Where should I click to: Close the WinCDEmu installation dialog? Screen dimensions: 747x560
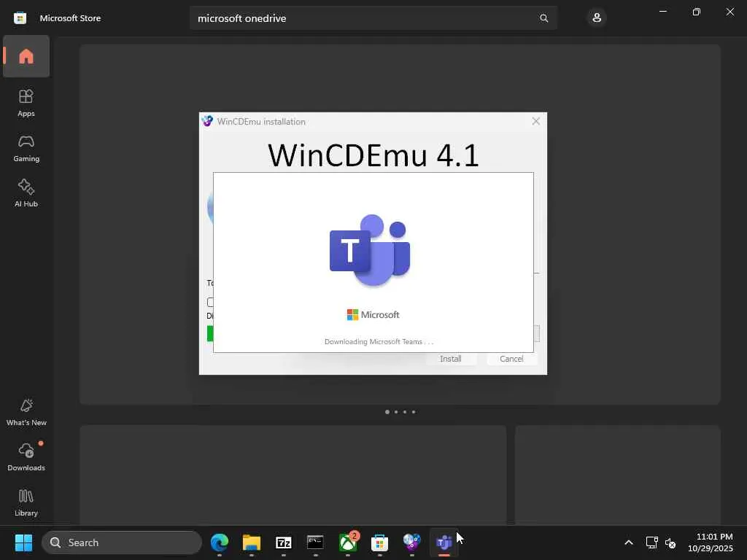coord(536,122)
